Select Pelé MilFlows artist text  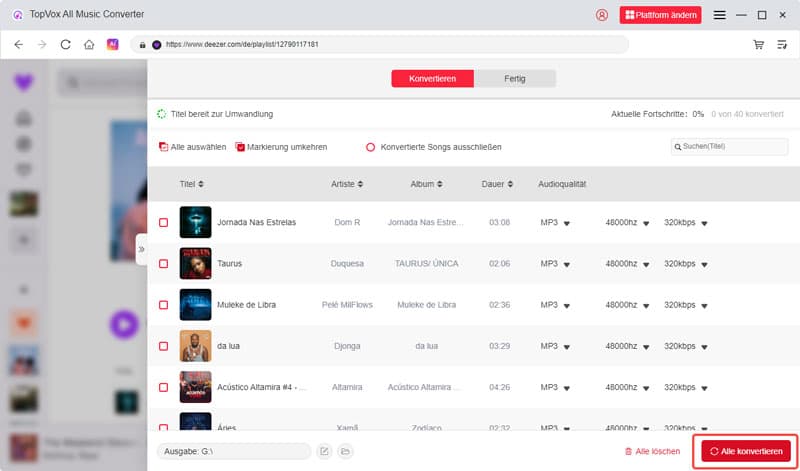[347, 305]
